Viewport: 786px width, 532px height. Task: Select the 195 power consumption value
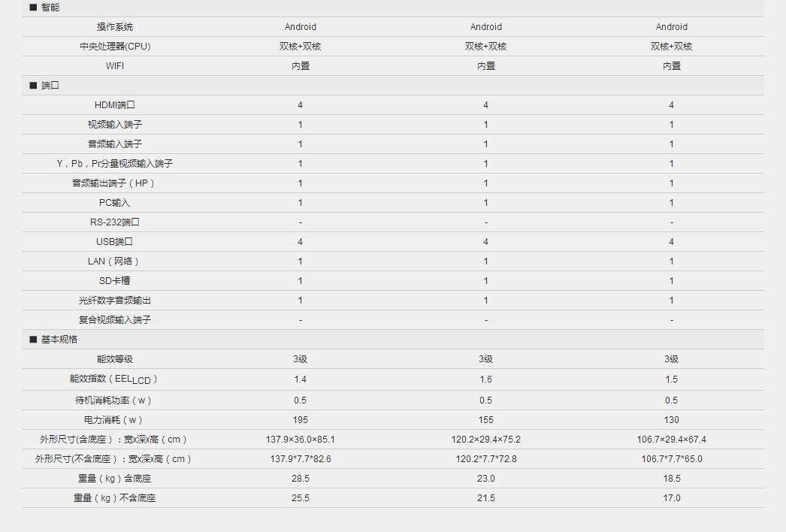pos(301,420)
